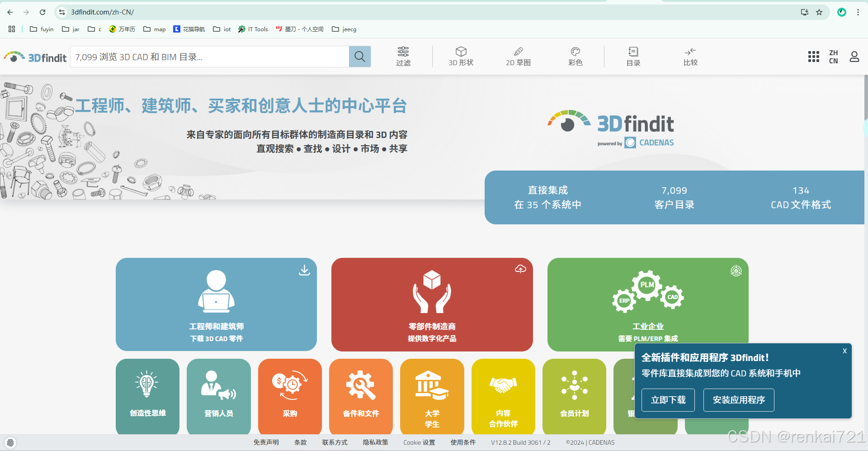Viewport: 868px width, 451px height.
Task: Open the 花猫导航 bookmark
Action: click(189, 29)
